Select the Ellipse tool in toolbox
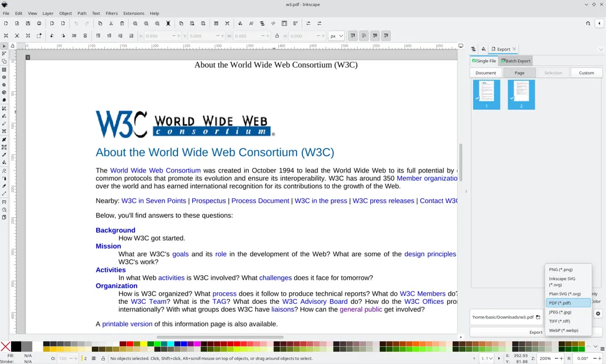Viewport: 606px width, 364px height. (x=4, y=77)
